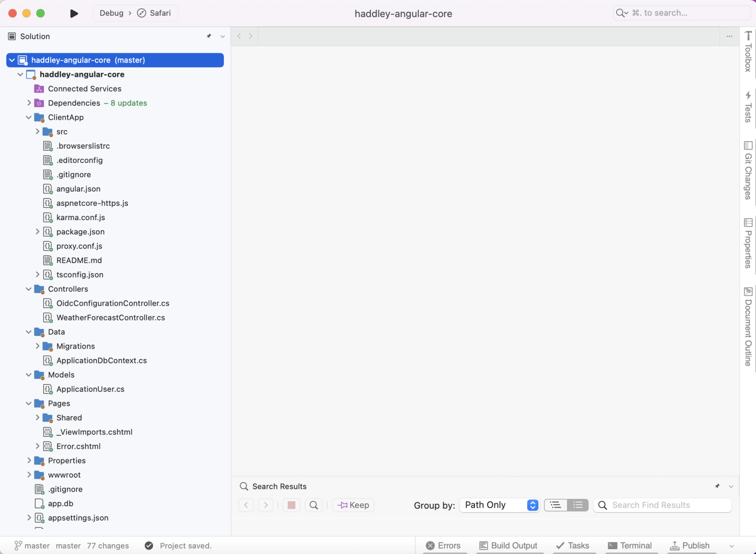Pin the Solution panel
The width and height of the screenshot is (756, 554).
[x=209, y=36]
